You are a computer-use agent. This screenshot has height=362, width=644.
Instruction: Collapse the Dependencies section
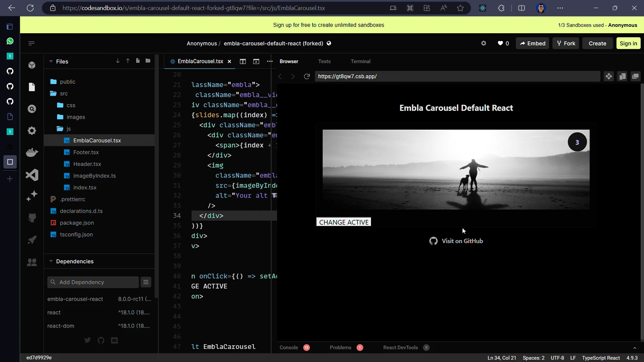51,261
